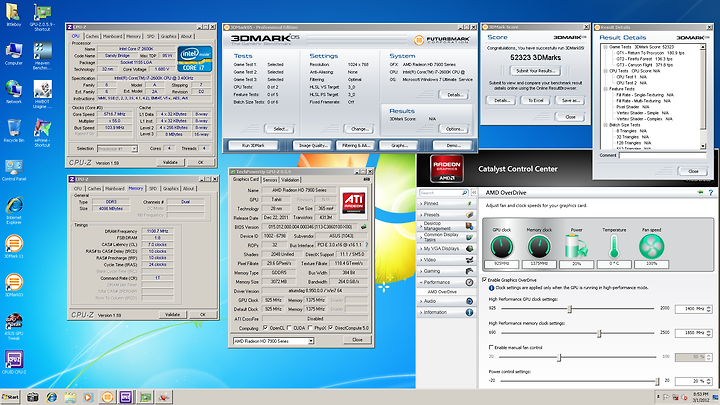This screenshot has height=405, width=720.
Task: Disable the Enable Graphics OverDrive checkbox
Action: tap(485, 280)
